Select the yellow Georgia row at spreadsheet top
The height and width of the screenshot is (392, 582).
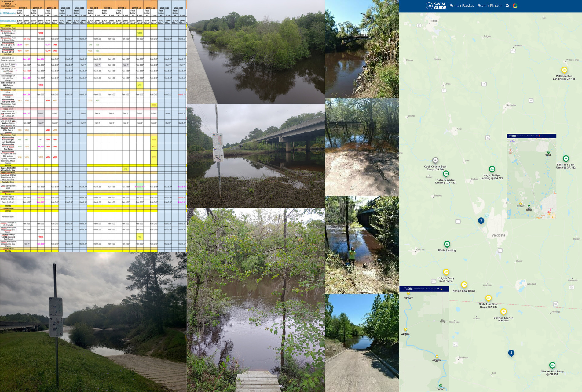click(79, 26)
